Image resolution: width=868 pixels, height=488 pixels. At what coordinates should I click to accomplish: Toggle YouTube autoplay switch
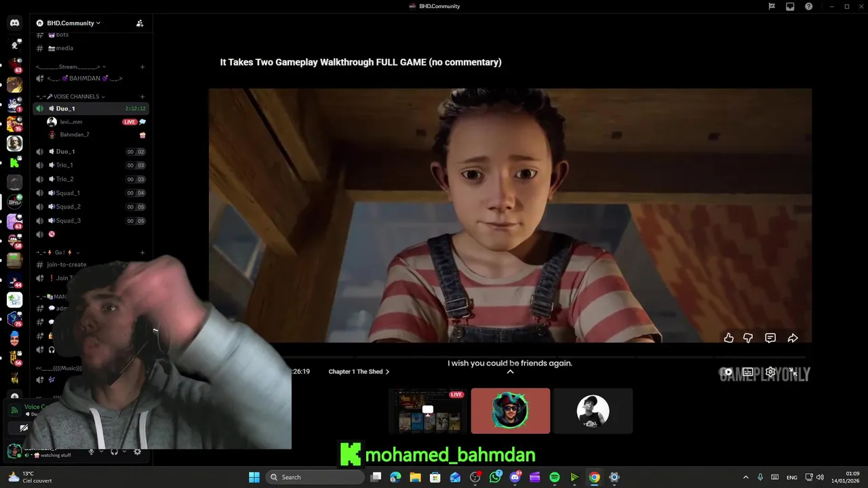point(728,371)
